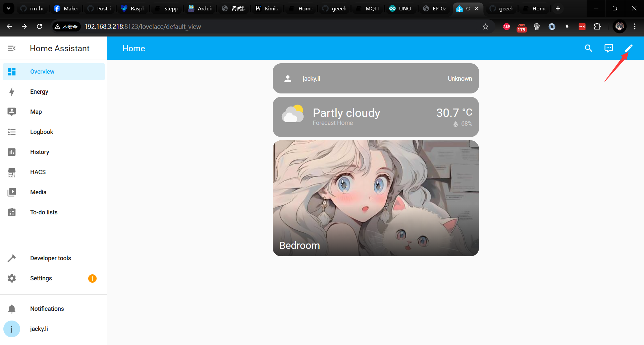The width and height of the screenshot is (644, 345).
Task: Switch to the Ardui browser tab
Action: pos(200,8)
